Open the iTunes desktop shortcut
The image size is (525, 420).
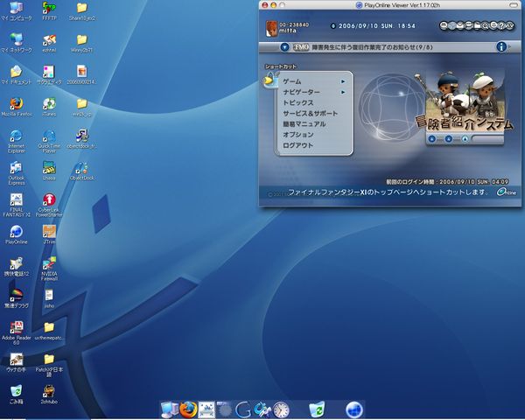[x=49, y=107]
